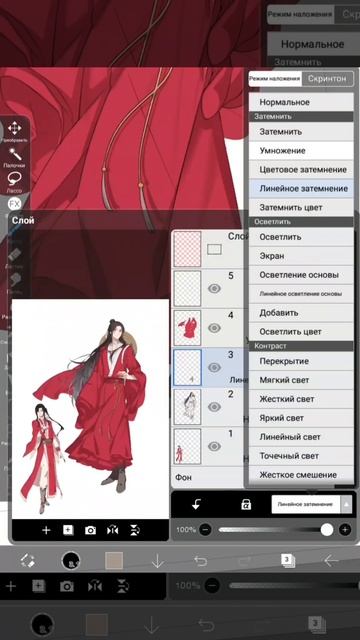360x640 pixels.
Task: Select Умножение from the blend list
Action: click(x=301, y=151)
